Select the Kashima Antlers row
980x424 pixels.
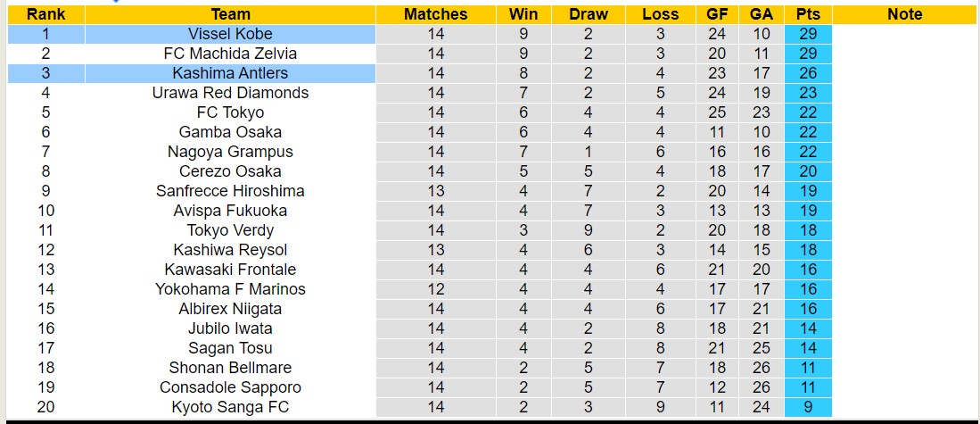(230, 73)
